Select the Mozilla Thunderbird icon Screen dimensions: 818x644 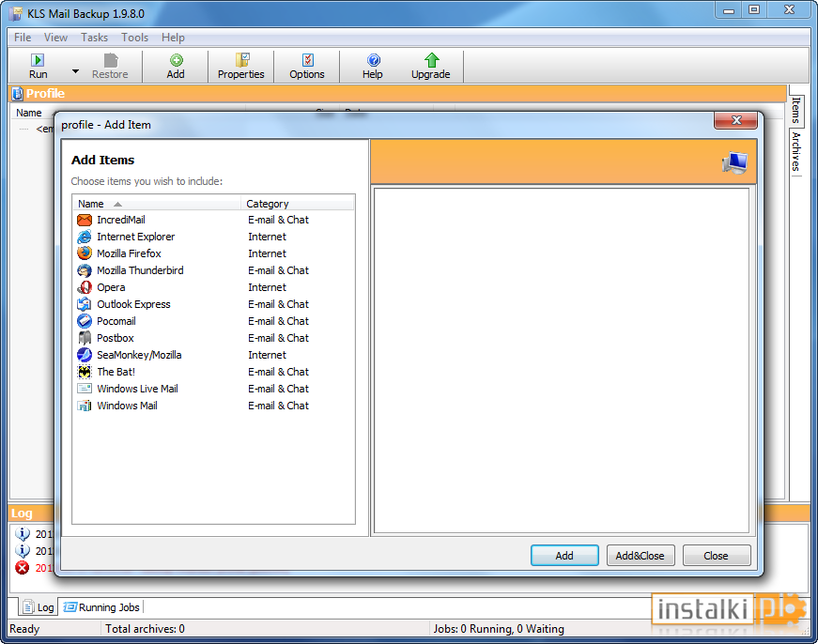pyautogui.click(x=85, y=270)
